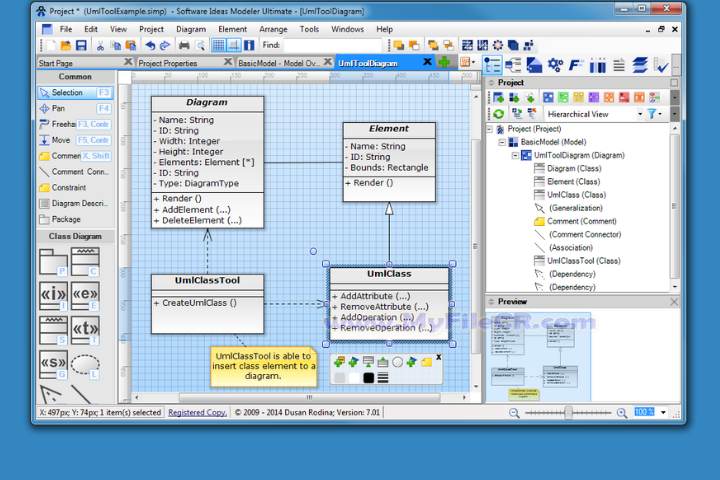Open the F styles sidebar icon
720x480 pixels.
click(x=576, y=65)
